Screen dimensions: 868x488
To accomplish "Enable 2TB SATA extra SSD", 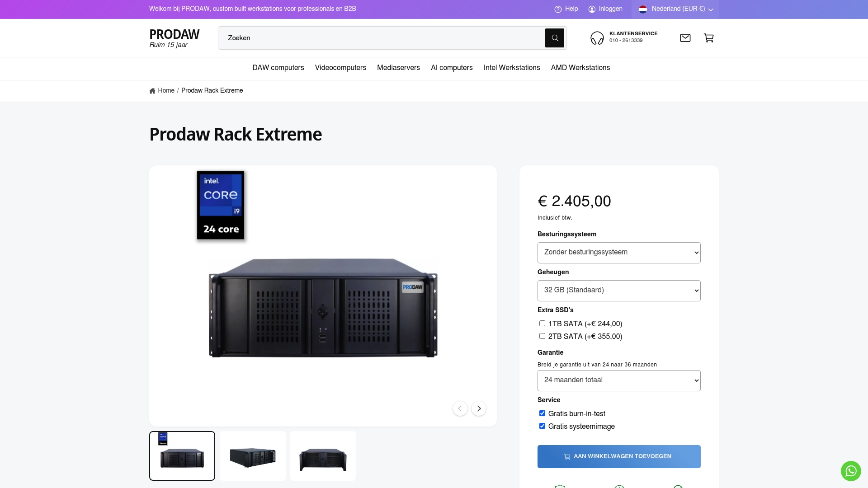I will point(542,336).
